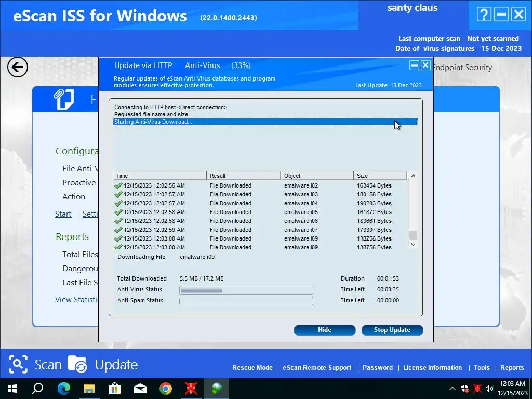Click the Update label in bottom bar
This screenshot has height=399, width=532.
pos(116,365)
